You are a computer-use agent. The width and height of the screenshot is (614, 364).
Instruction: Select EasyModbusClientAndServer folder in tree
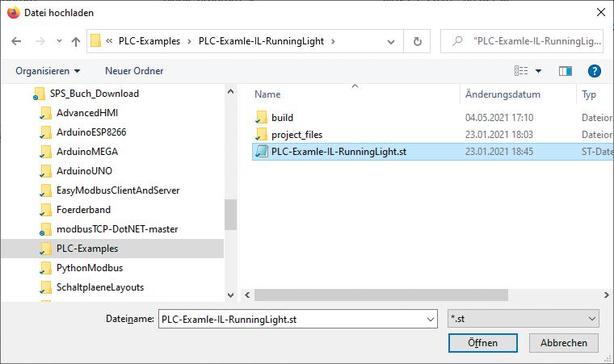point(118,190)
